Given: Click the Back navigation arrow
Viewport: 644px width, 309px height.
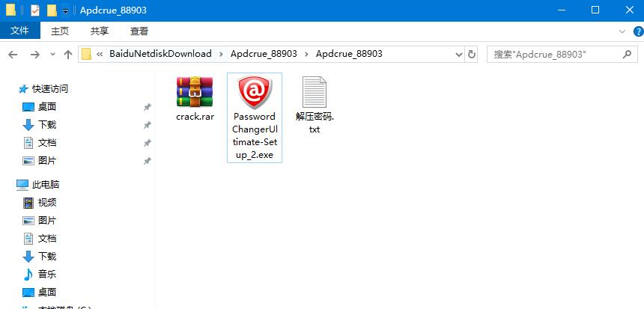Looking at the screenshot, I should pos(13,54).
